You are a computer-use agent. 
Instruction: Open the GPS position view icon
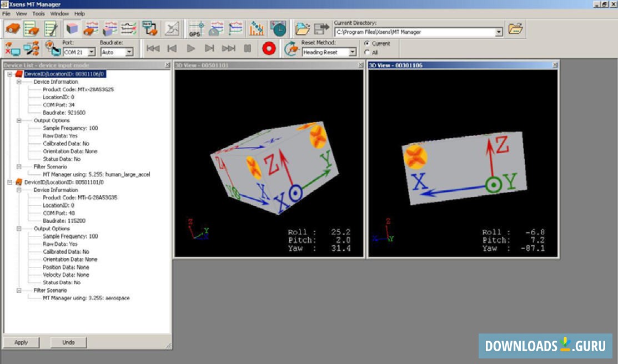[196, 29]
